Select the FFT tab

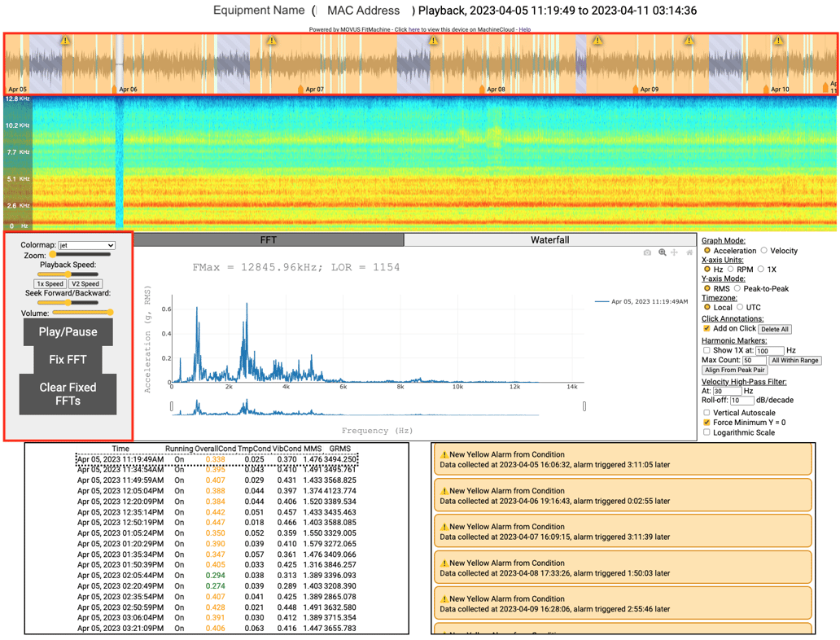click(269, 240)
